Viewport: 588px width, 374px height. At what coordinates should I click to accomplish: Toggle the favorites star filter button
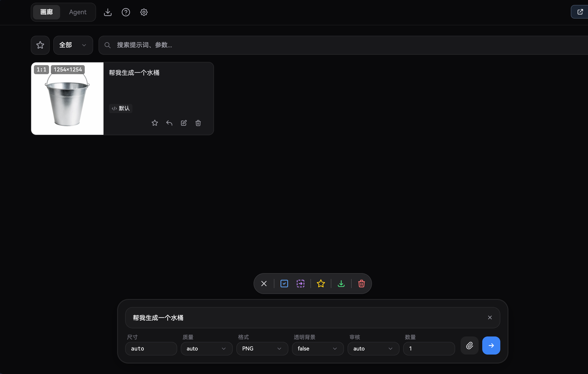coord(40,45)
